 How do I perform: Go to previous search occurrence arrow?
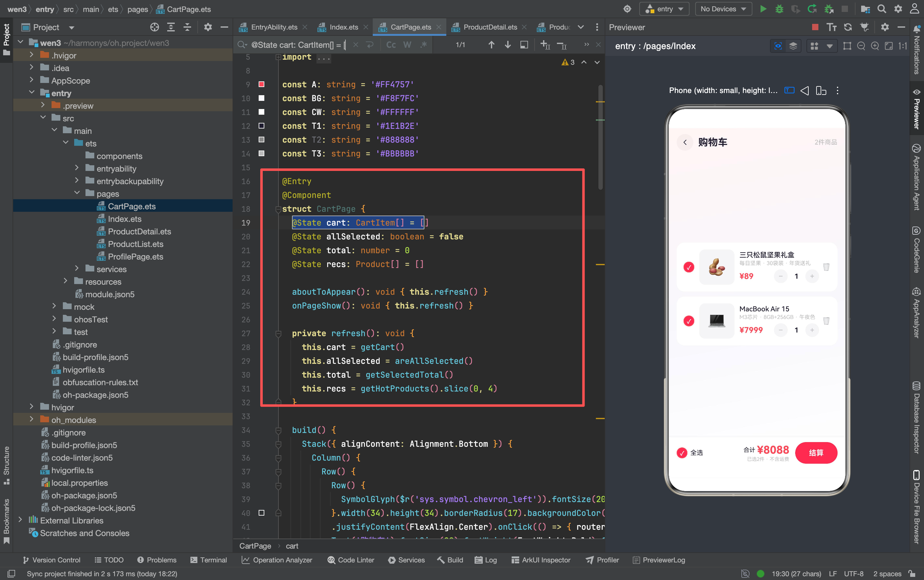[x=491, y=45]
